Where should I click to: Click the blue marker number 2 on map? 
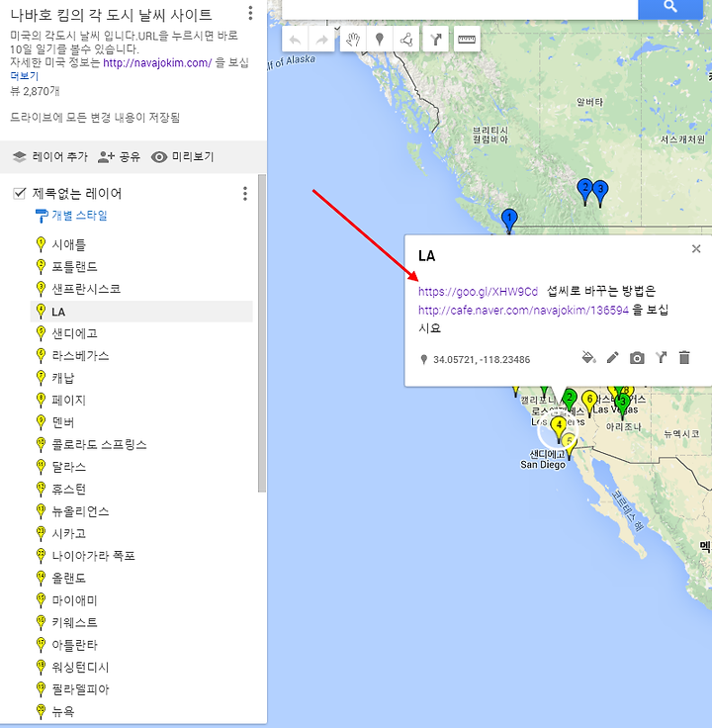(x=584, y=190)
